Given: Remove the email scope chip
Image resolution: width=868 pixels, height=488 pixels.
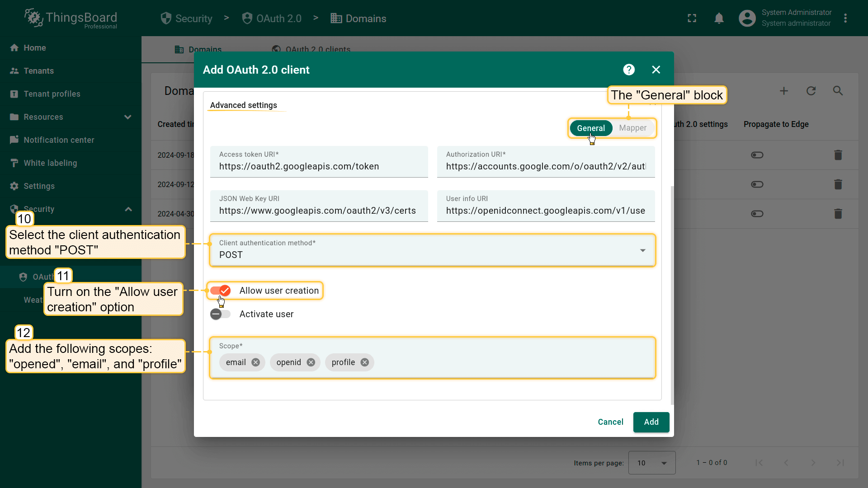Looking at the screenshot, I should [x=255, y=362].
